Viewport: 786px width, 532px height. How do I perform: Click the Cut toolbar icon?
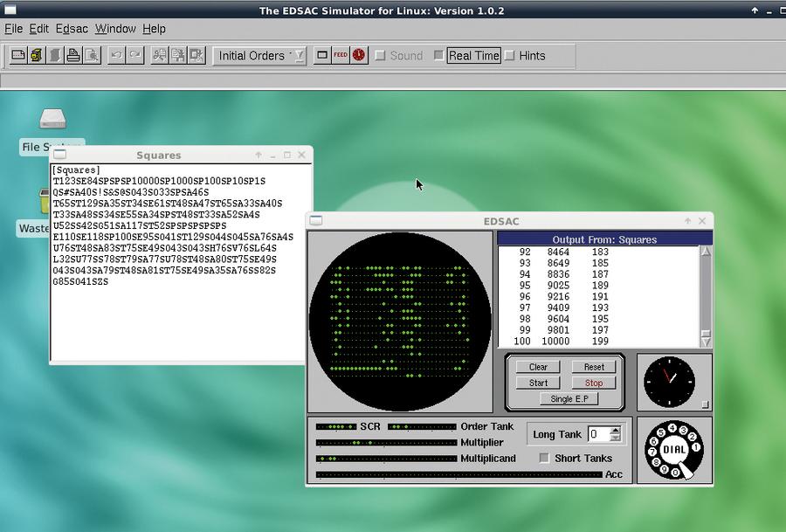160,55
